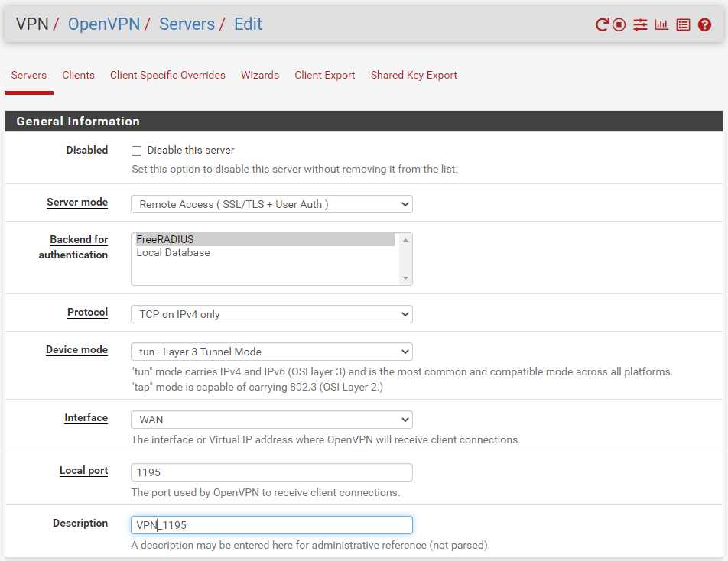Go to Servers breadcrumb link

187,24
